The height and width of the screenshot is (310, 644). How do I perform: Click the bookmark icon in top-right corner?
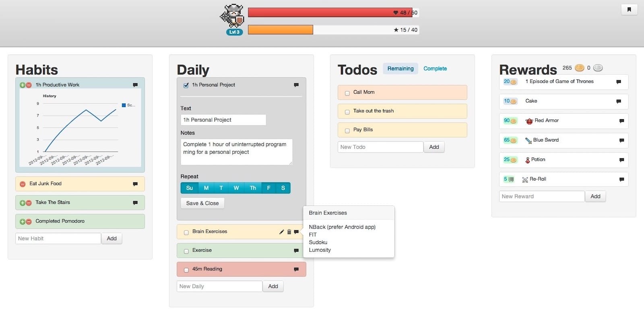629,10
